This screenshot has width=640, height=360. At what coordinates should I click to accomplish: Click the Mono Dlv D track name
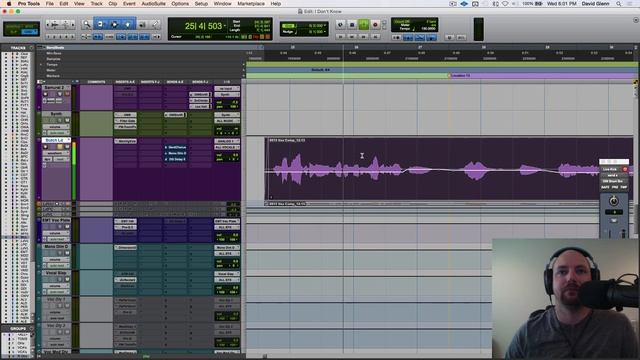(x=56, y=247)
